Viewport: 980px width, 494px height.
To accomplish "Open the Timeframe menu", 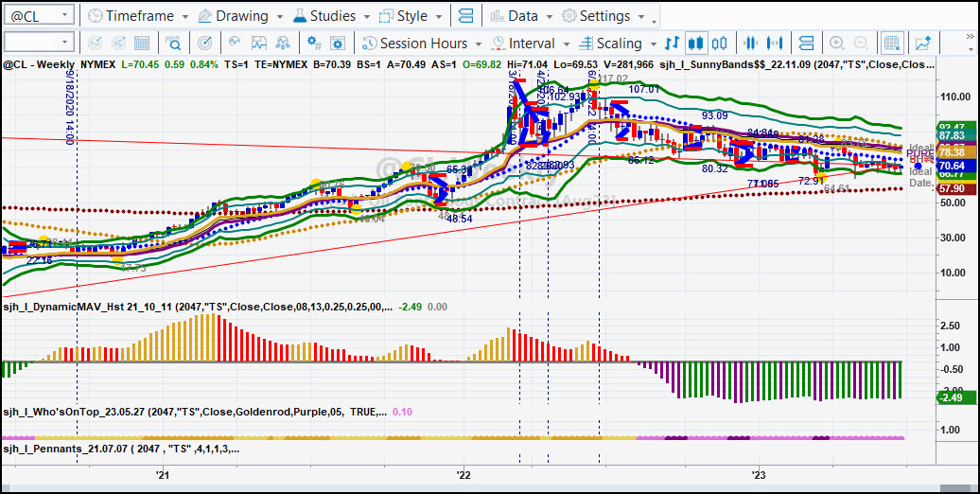I will click(x=137, y=16).
